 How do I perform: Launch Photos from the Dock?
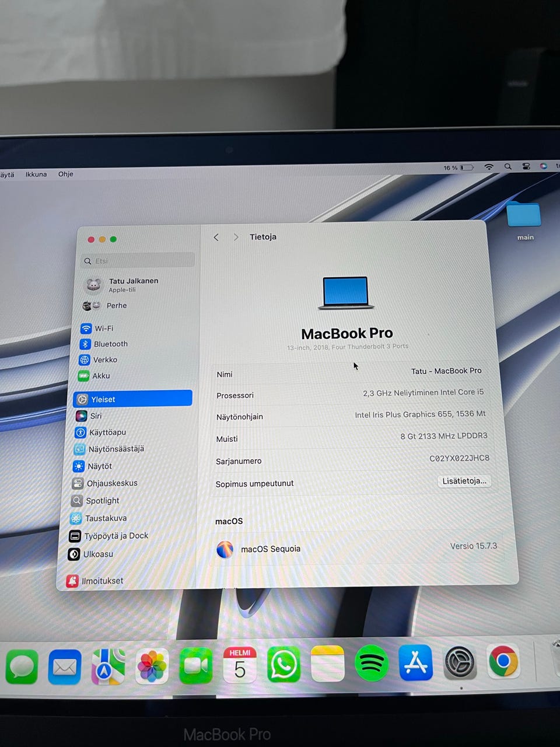(152, 666)
